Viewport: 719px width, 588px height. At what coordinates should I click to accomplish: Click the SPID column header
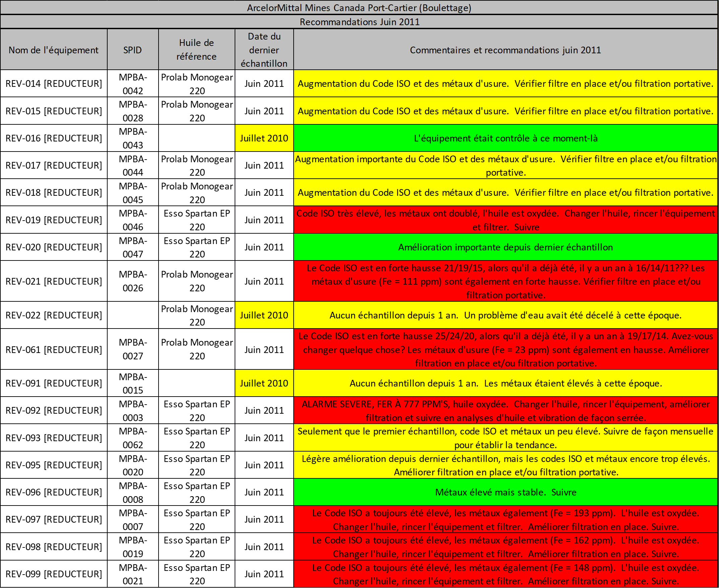click(133, 50)
